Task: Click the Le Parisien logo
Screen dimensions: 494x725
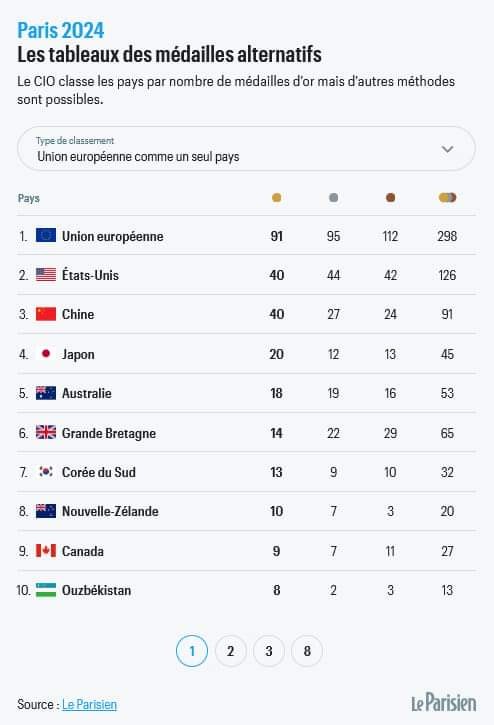Action: tap(444, 703)
